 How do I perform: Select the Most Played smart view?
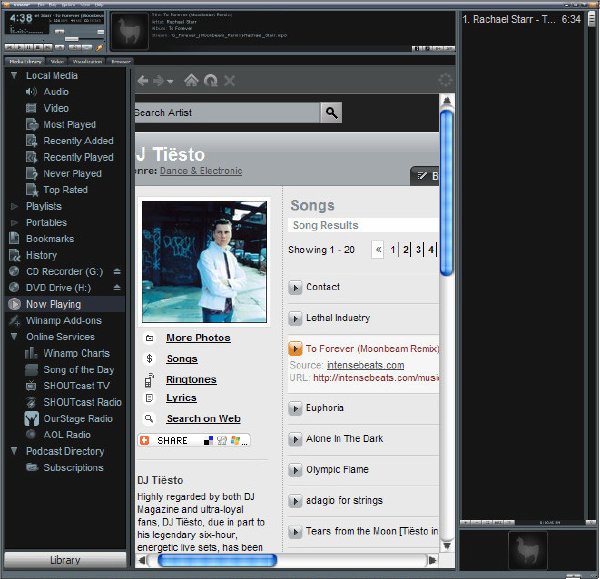[69, 125]
